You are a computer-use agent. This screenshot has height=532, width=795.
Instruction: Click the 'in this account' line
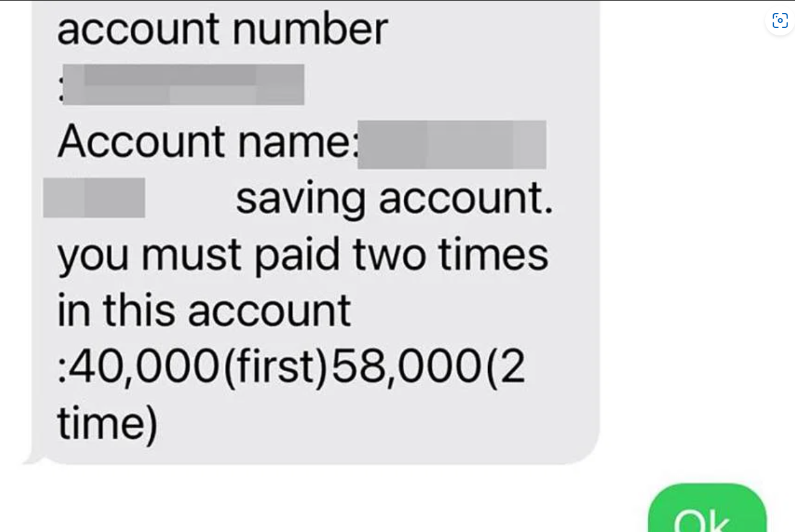click(204, 310)
